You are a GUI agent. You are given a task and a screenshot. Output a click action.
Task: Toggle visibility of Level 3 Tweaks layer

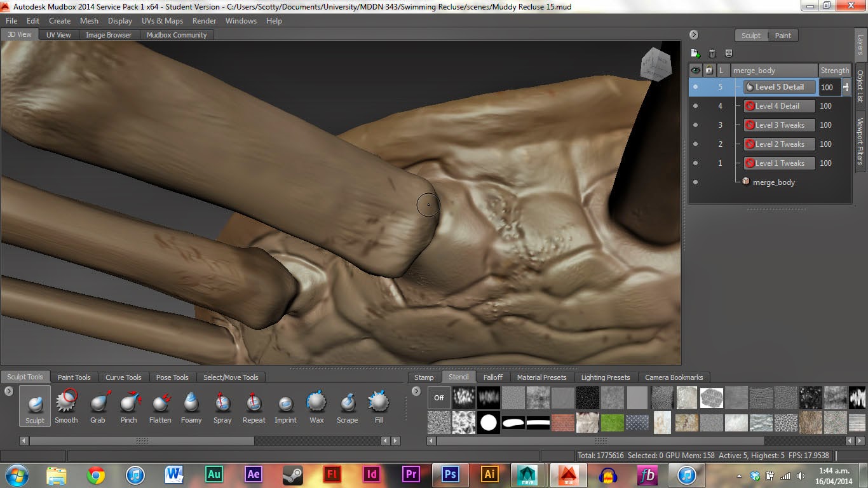695,125
